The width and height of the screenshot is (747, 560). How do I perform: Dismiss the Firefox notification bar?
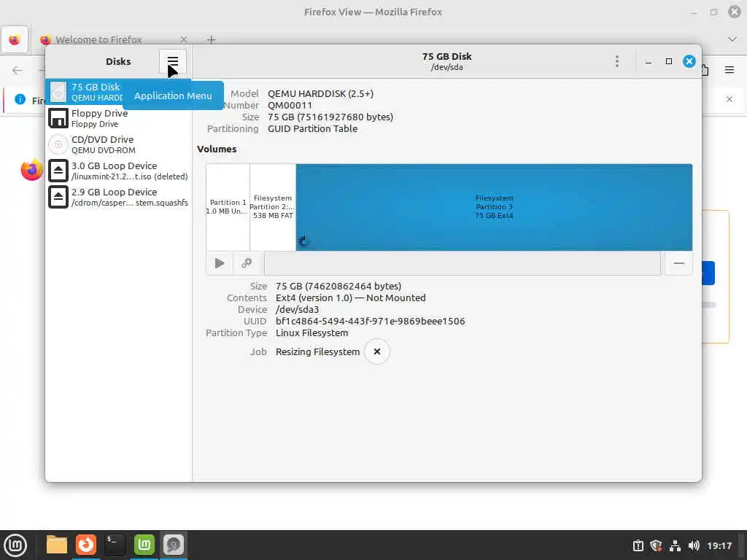point(729,99)
